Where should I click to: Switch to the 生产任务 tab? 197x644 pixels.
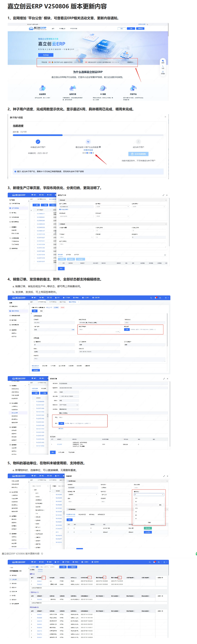coord(68,254)
